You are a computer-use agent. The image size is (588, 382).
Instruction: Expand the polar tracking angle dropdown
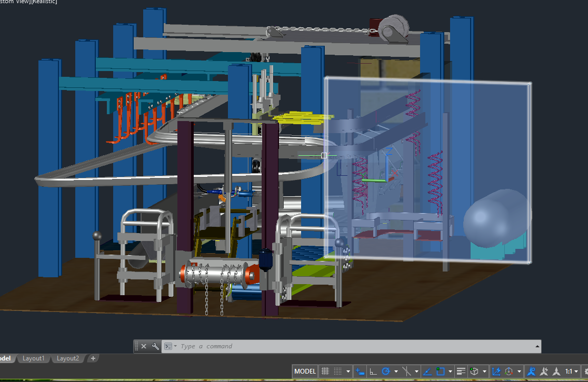point(396,371)
